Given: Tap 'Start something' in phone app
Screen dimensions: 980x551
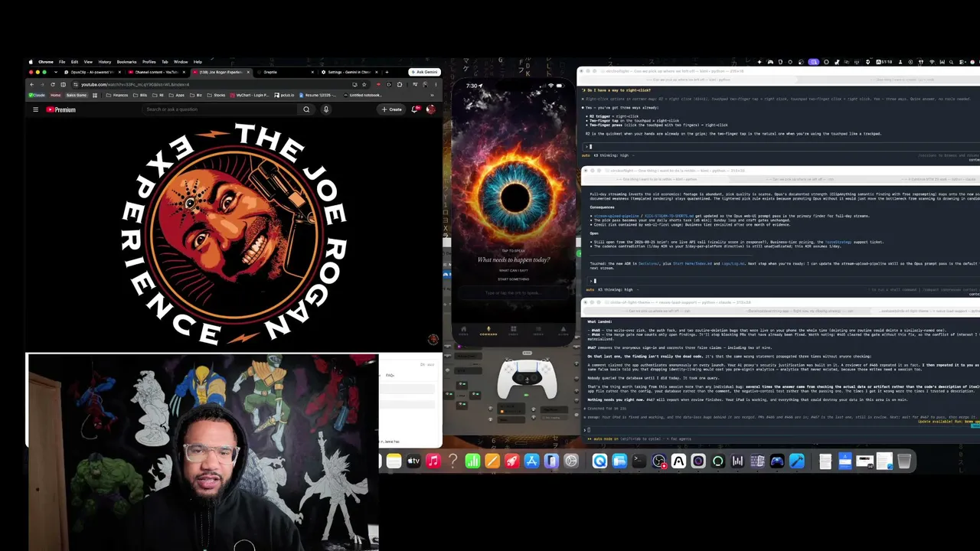Looking at the screenshot, I should click(514, 279).
